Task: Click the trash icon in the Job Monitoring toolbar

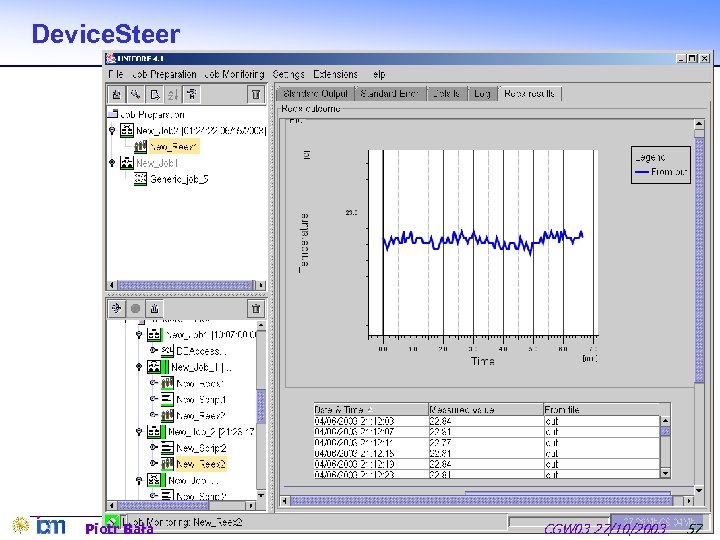Action: [x=256, y=308]
